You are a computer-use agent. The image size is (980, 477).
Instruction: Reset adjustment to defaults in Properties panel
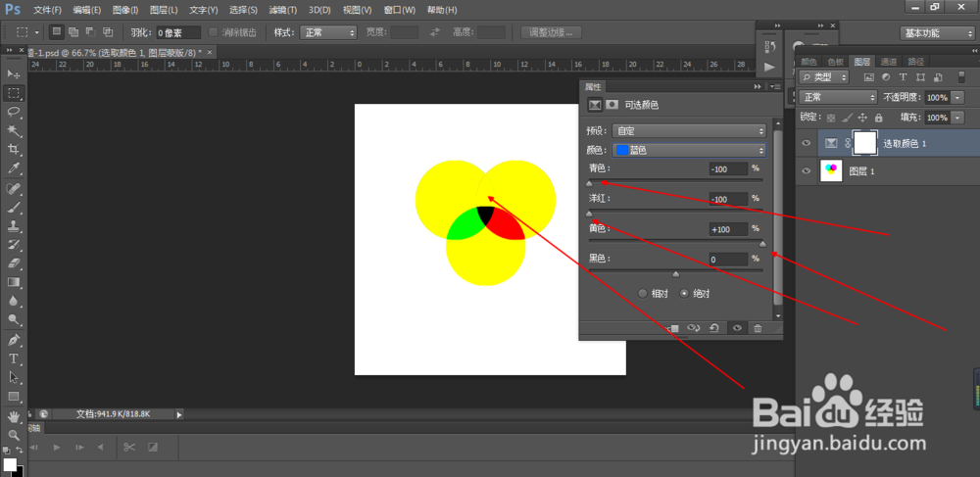tap(713, 328)
